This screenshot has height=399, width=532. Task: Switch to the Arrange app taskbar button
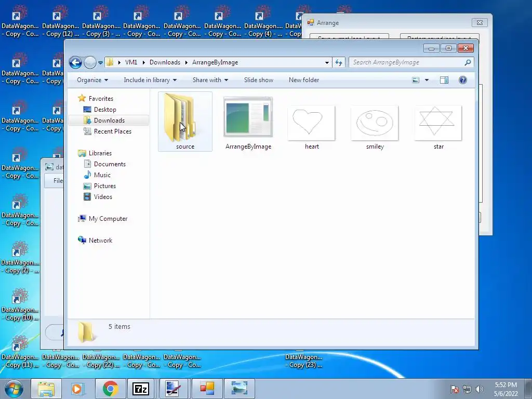(x=207, y=389)
